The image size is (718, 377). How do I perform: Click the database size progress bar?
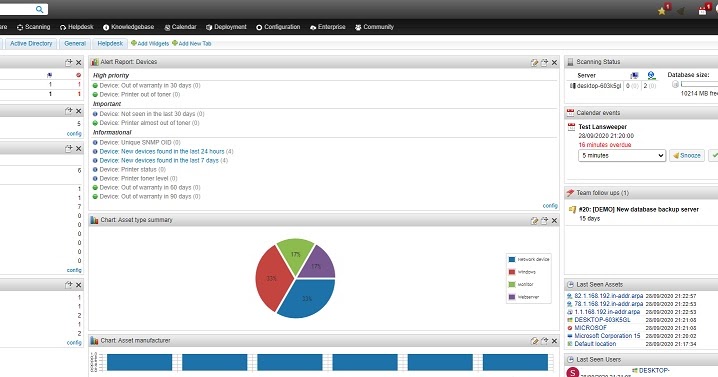[699, 84]
